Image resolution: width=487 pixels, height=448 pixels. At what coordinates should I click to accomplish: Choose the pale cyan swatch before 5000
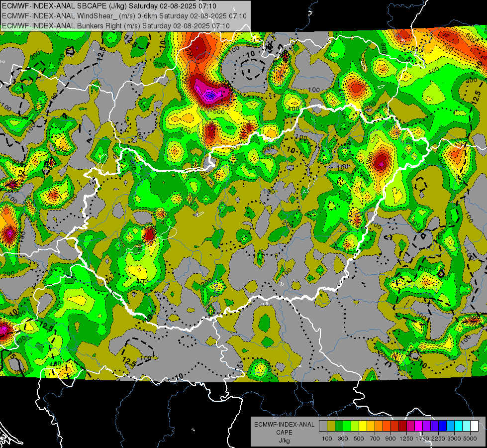tap(467, 426)
